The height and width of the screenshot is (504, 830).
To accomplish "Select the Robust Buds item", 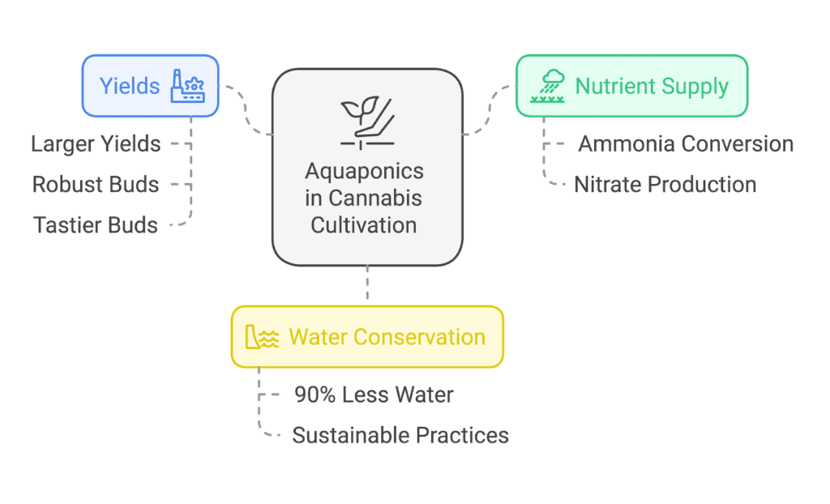I will [96, 184].
